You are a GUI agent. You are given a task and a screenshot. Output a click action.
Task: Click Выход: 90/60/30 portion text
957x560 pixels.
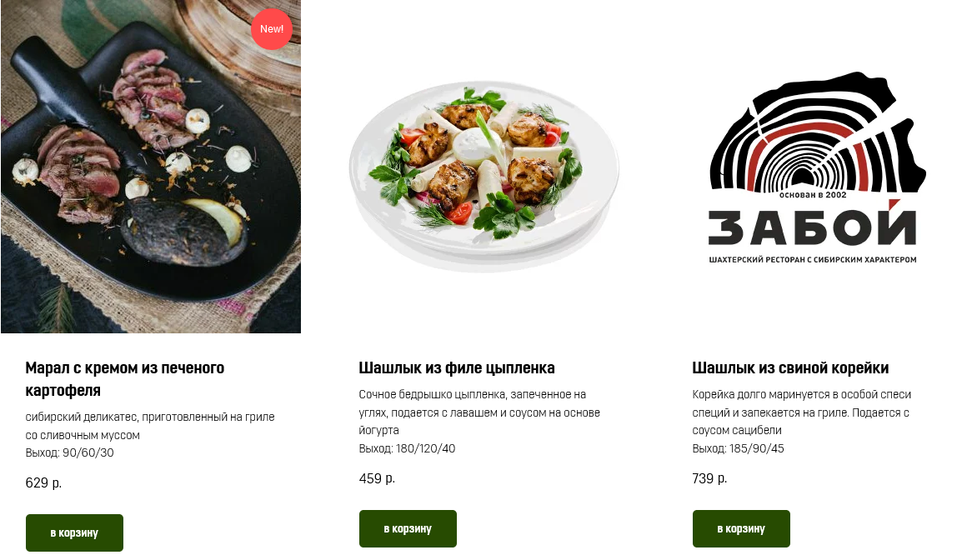coord(69,452)
